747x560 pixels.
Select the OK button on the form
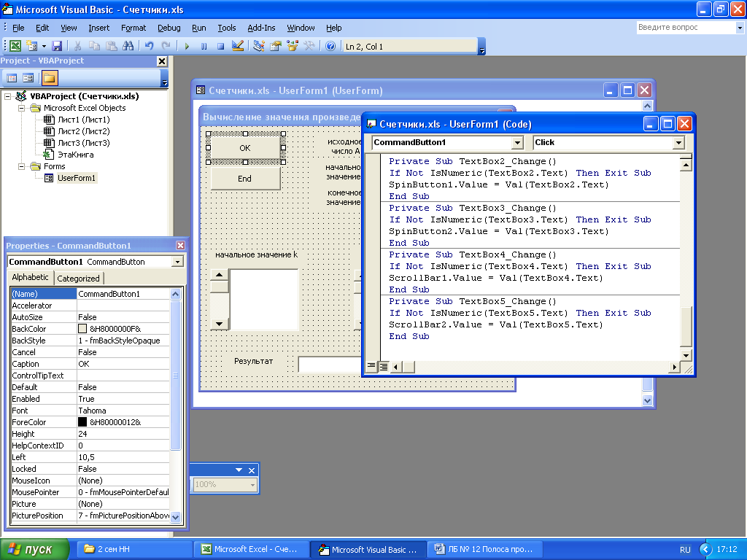(245, 148)
